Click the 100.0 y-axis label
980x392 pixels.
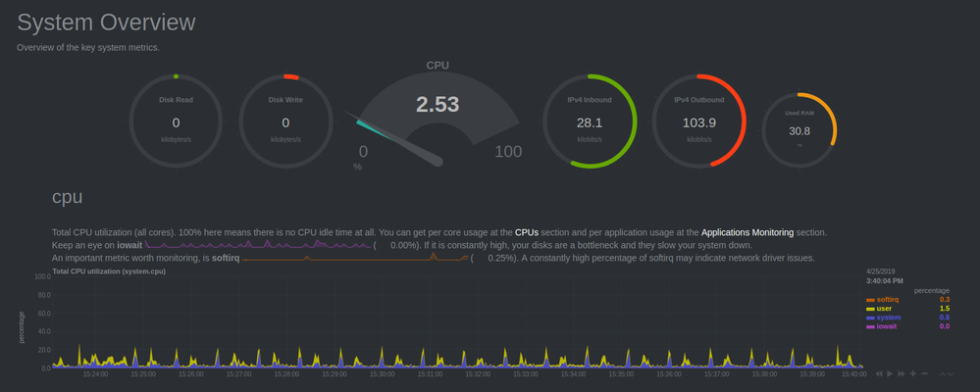tap(42, 276)
